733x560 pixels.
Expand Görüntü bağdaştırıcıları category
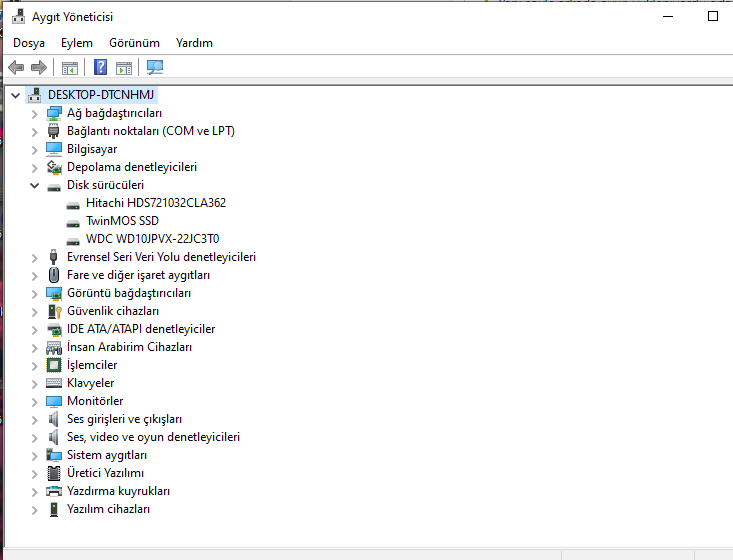[x=35, y=294]
